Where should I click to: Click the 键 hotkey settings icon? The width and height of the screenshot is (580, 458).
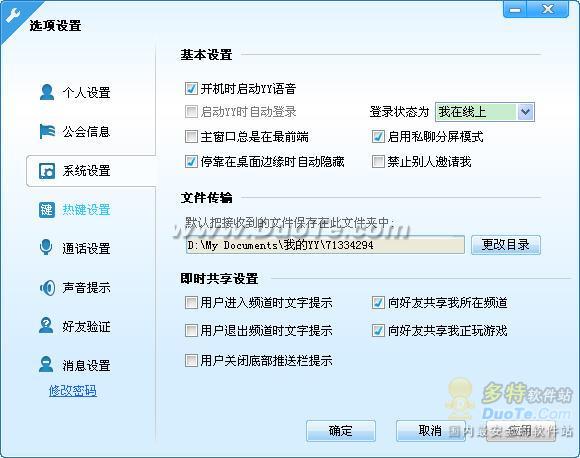pyautogui.click(x=47, y=210)
